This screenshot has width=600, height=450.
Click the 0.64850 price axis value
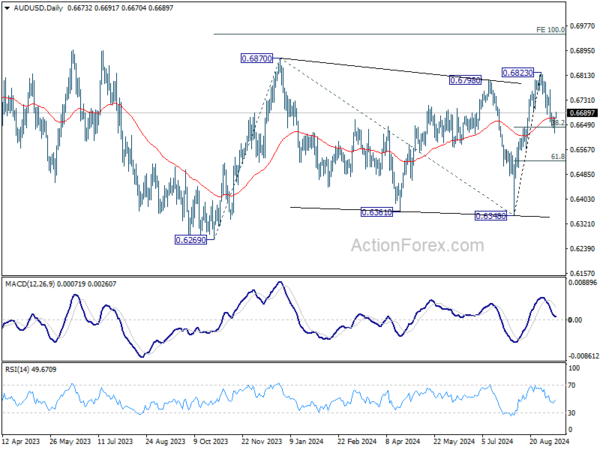point(582,174)
